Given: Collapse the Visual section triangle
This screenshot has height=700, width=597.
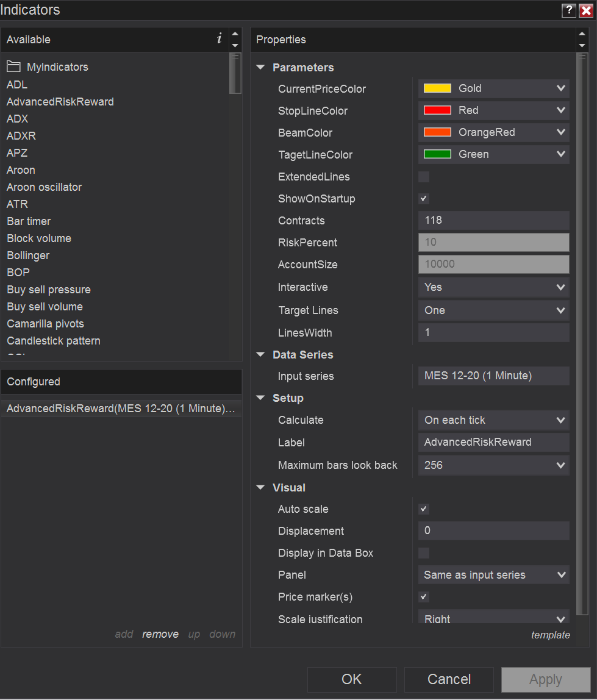Looking at the screenshot, I should [x=261, y=488].
